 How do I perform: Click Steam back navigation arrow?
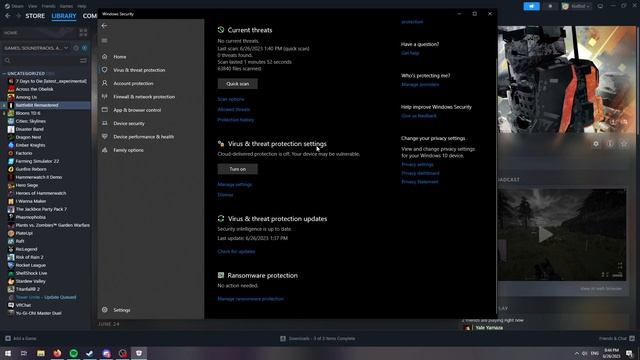click(x=8, y=16)
